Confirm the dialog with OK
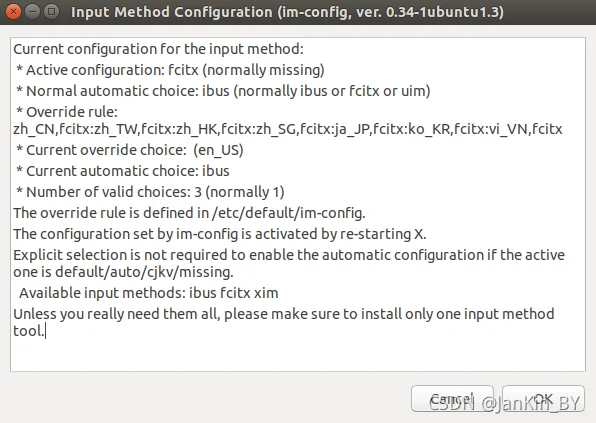The height and width of the screenshot is (423, 596). pyautogui.click(x=543, y=399)
